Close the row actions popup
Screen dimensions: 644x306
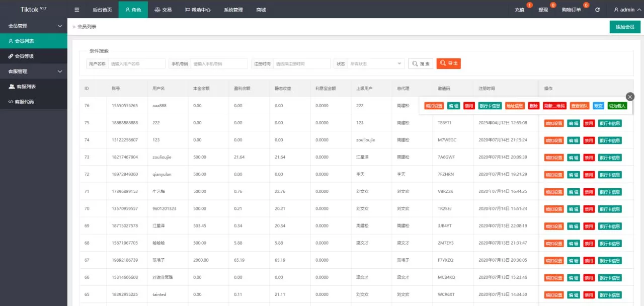coord(630,97)
